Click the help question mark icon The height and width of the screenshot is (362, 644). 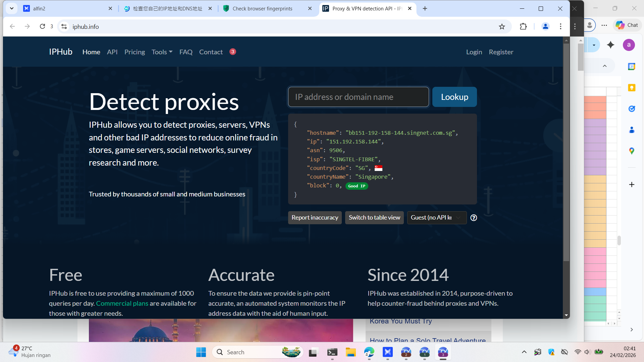[474, 218]
